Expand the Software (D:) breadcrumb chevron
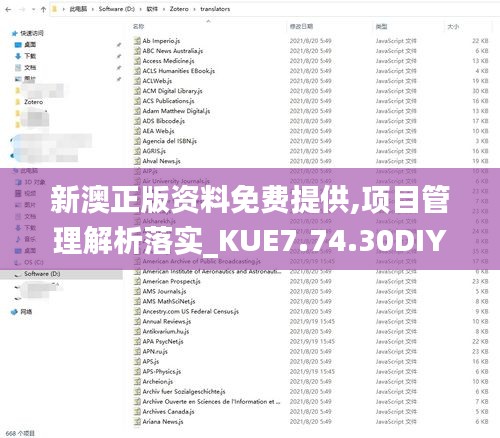Viewport: 500px width, 438px height. pyautogui.click(x=140, y=9)
